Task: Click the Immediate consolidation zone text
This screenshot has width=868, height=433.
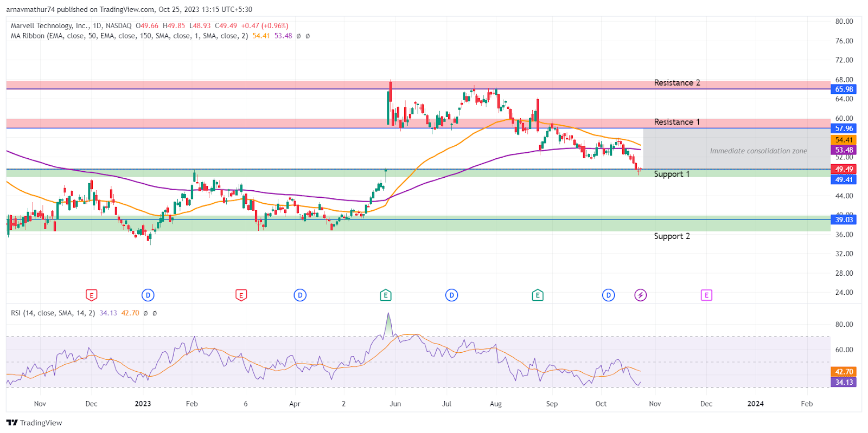Action: tap(758, 151)
